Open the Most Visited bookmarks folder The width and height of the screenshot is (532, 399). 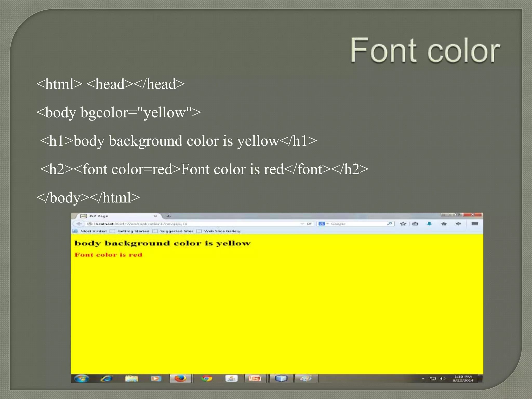coord(90,231)
